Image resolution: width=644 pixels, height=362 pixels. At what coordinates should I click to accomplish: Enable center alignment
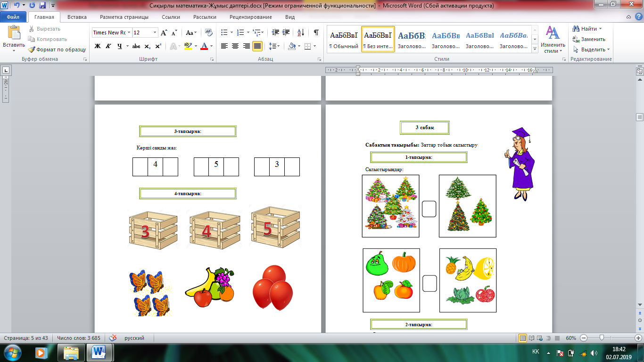(x=236, y=46)
